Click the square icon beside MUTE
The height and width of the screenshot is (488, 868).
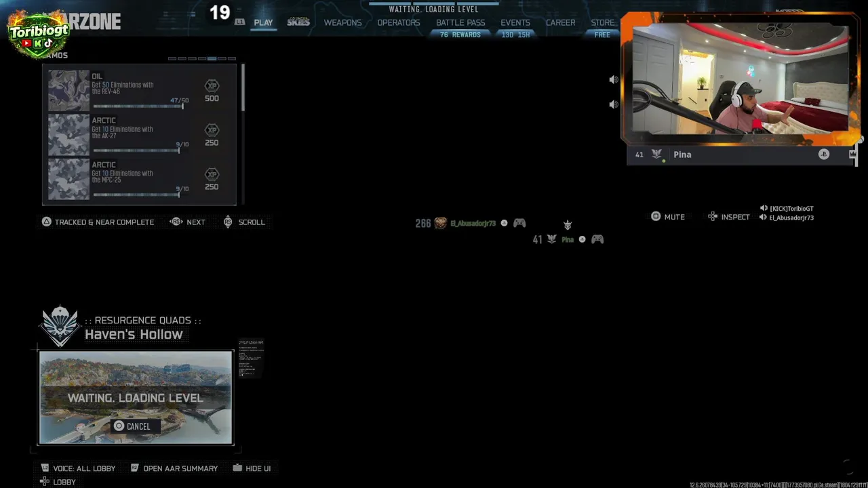(x=656, y=217)
